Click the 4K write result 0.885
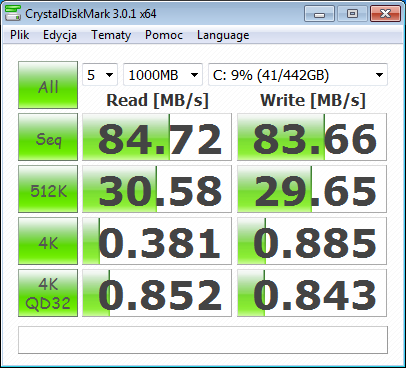406x368 pixels. tap(312, 241)
